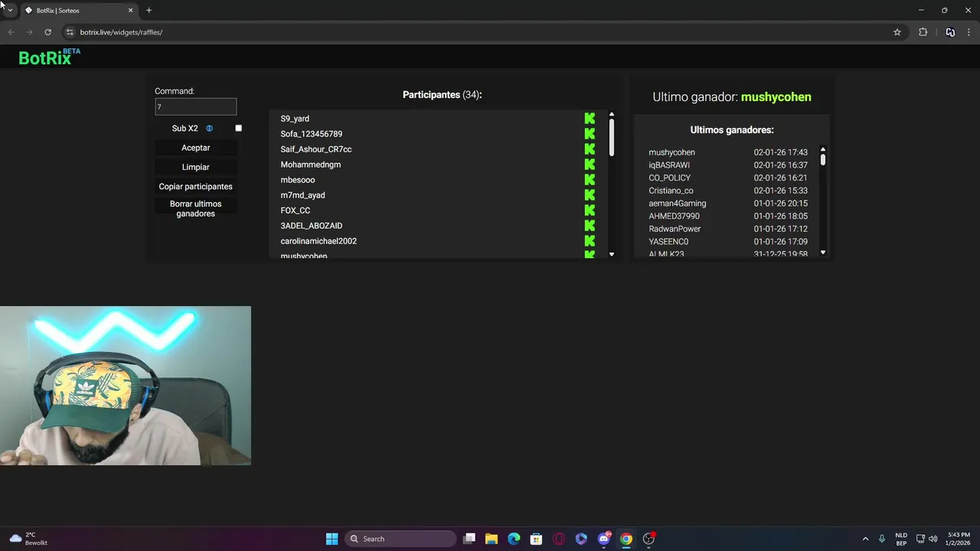Click the microphone icon in system tray
Image resolution: width=980 pixels, height=551 pixels.
tap(882, 539)
